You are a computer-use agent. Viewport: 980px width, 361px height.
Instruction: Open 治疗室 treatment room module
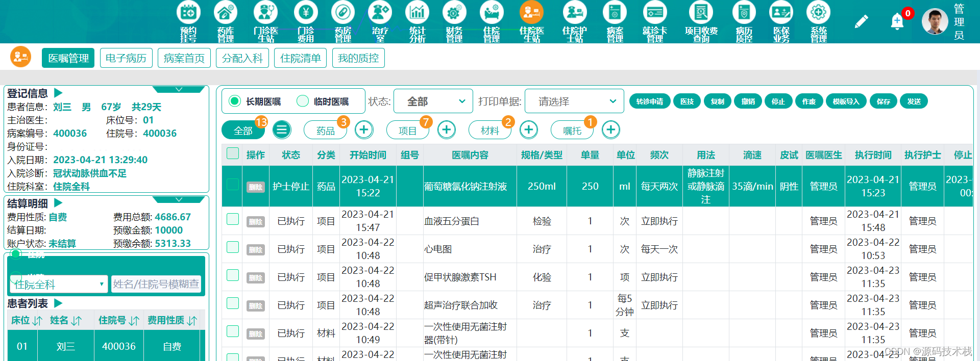coord(380,21)
